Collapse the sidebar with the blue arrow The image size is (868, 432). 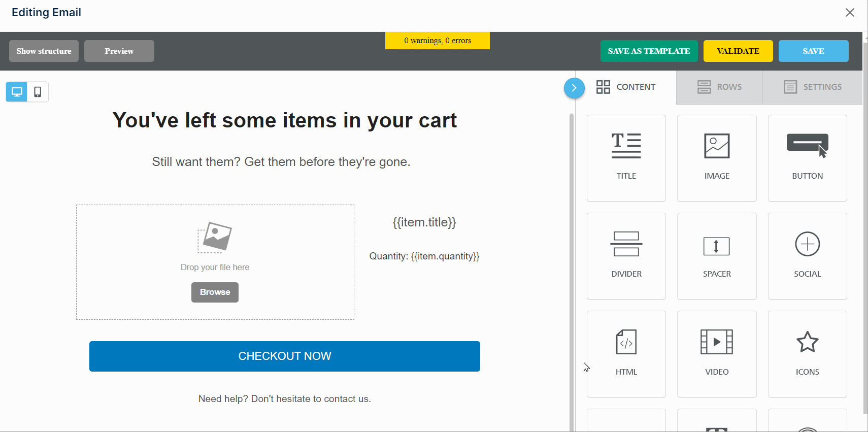(x=574, y=88)
